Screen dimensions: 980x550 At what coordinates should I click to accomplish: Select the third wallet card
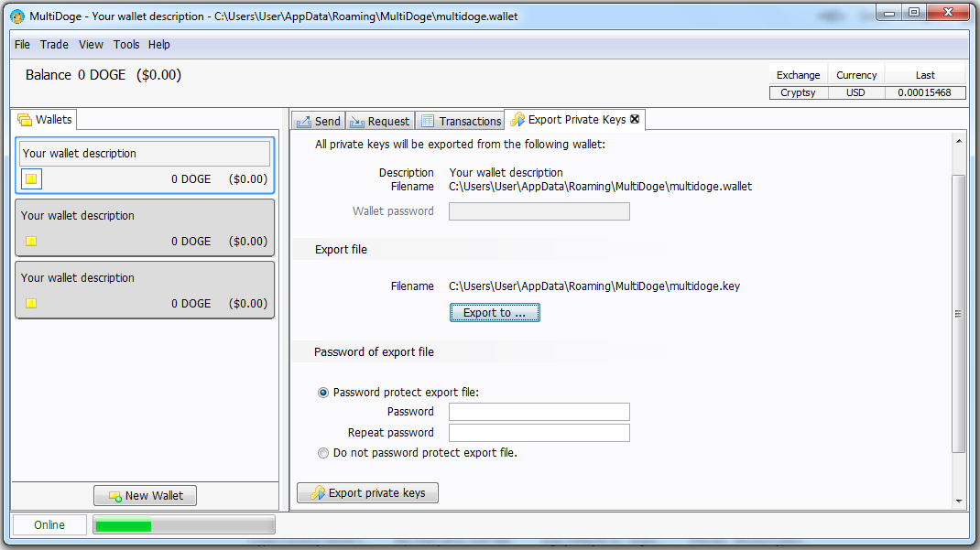click(x=145, y=290)
